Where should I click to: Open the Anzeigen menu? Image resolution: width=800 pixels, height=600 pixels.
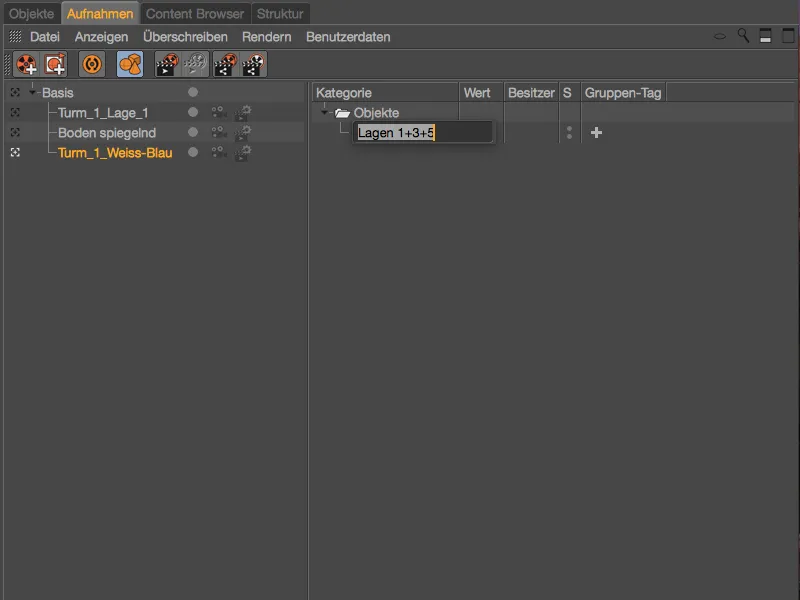coord(102,37)
